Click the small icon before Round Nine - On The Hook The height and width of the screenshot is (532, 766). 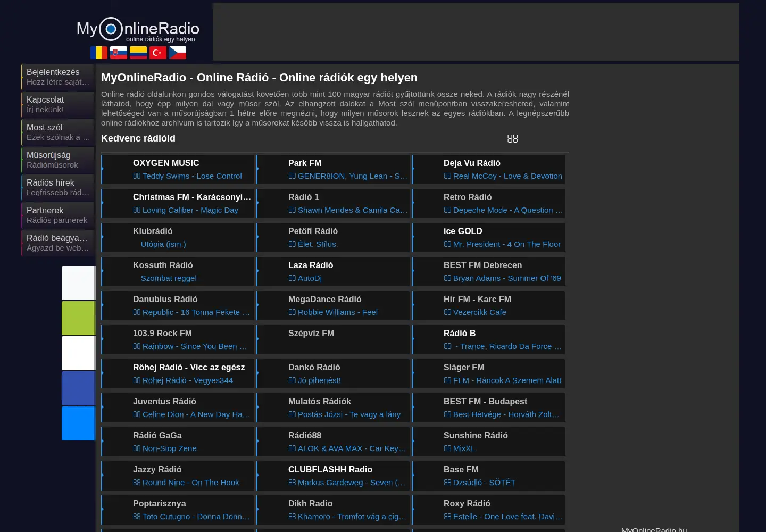click(137, 483)
